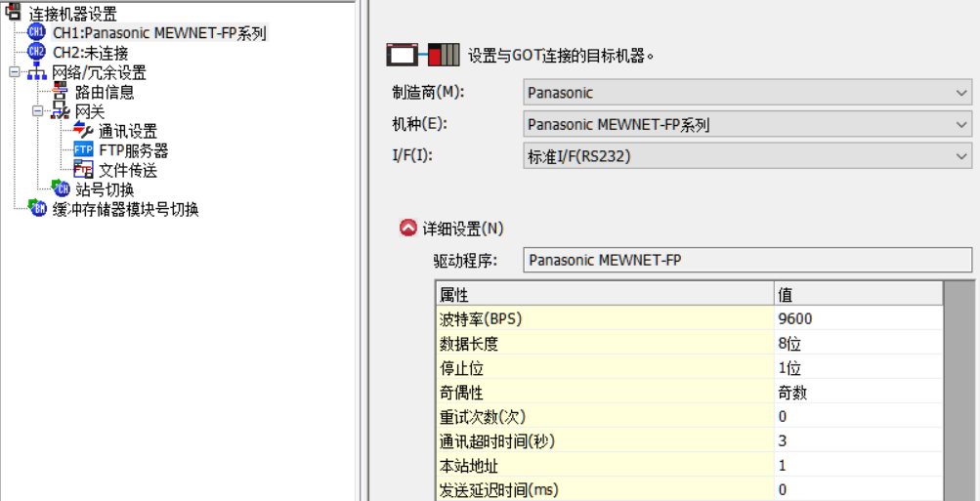Click the CH1 channel icon in tree
Screen dimensions: 980x501
[37, 33]
